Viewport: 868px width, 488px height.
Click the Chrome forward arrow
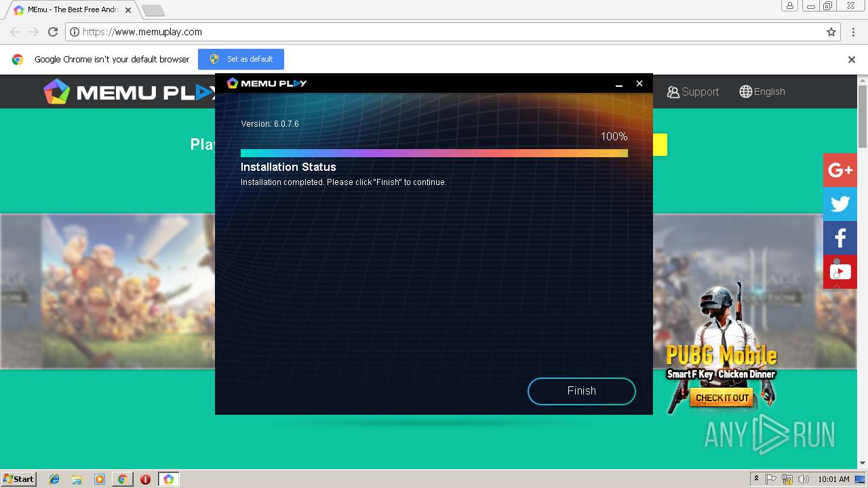(34, 32)
